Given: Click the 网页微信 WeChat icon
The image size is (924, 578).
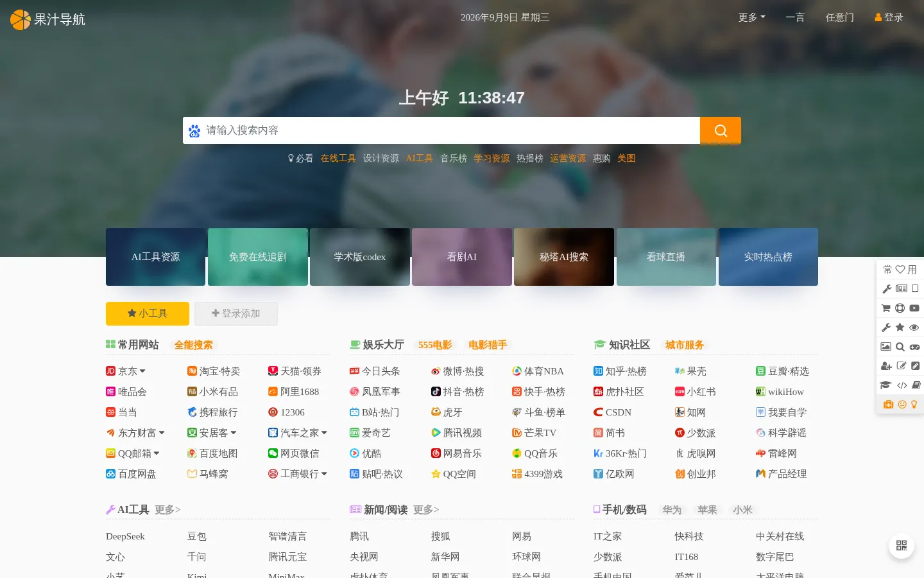Looking at the screenshot, I should pos(273,453).
